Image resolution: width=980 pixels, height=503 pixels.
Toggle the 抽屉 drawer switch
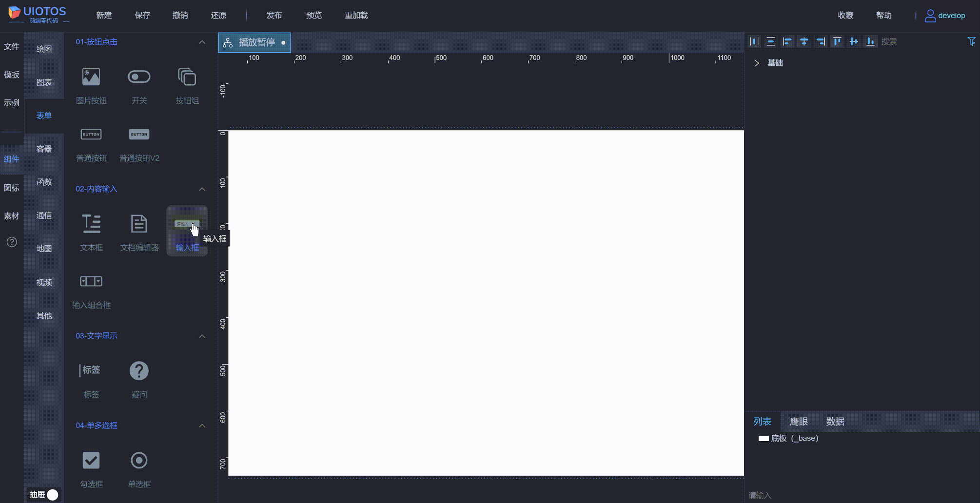pyautogui.click(x=52, y=494)
